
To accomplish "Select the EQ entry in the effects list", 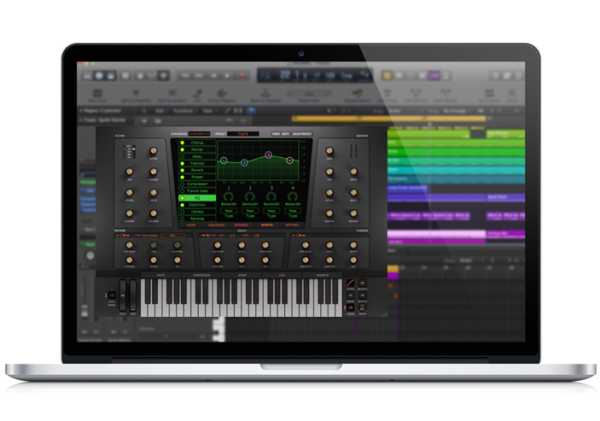I will (x=198, y=198).
